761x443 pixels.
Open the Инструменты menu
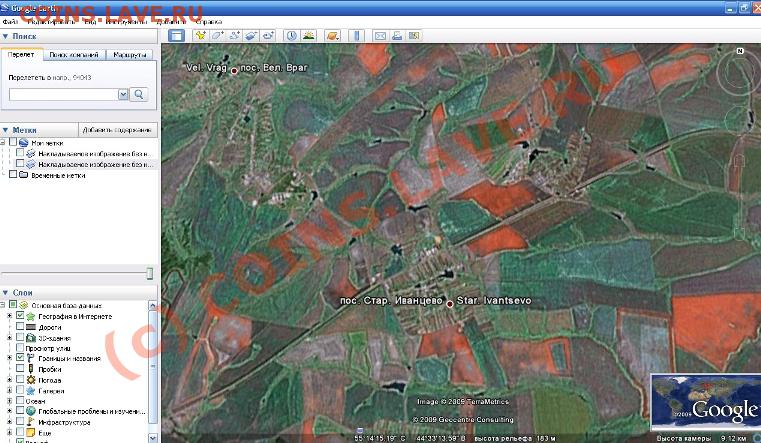[126, 22]
